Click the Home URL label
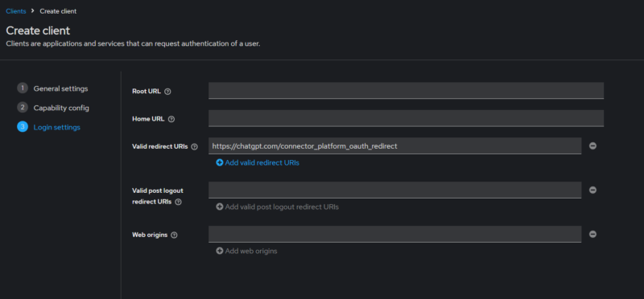 click(148, 119)
